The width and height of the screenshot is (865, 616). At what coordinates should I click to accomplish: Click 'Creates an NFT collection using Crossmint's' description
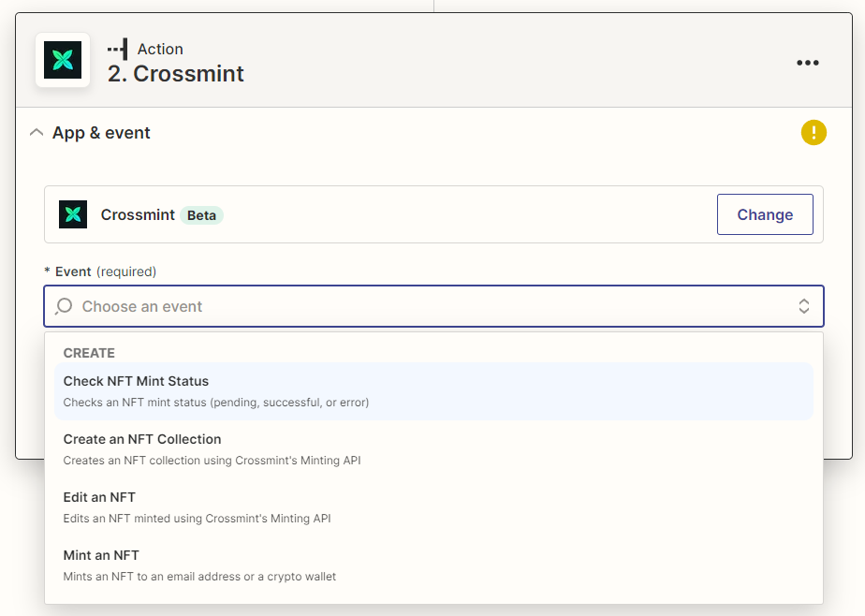(x=212, y=461)
